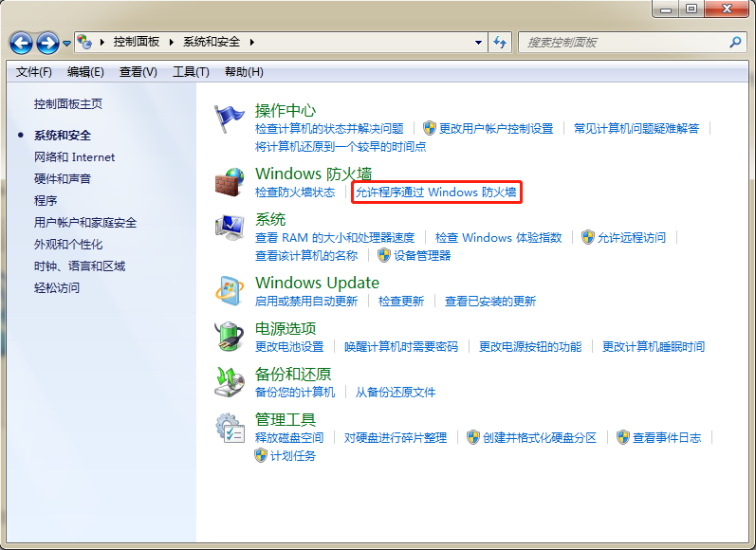Click 将计算机还原到一个较早的时间点
756x550 pixels.
pyautogui.click(x=341, y=147)
